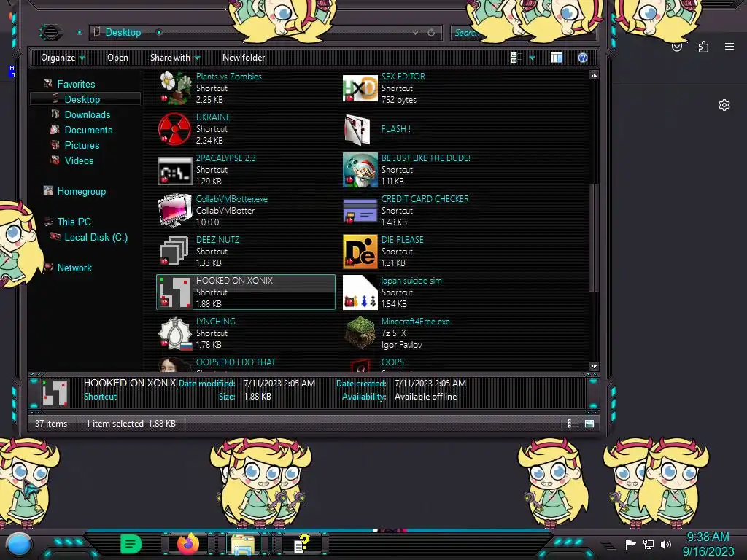Click the details pane XONIX thumbnail
Viewport: 747px width, 560px height.
point(55,393)
